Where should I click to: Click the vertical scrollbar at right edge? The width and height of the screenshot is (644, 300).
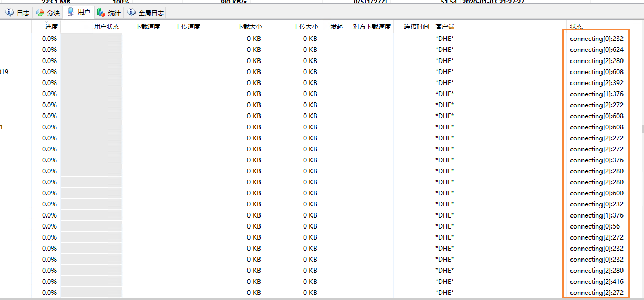pos(642,129)
